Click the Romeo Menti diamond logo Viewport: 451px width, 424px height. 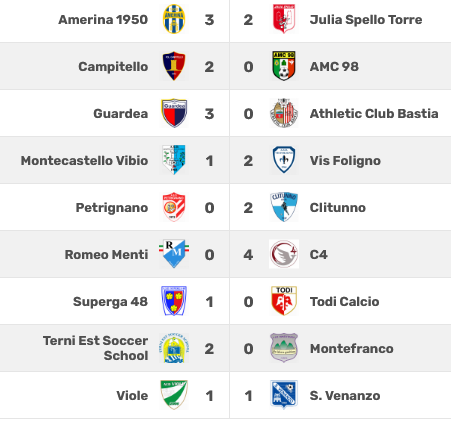[174, 254]
